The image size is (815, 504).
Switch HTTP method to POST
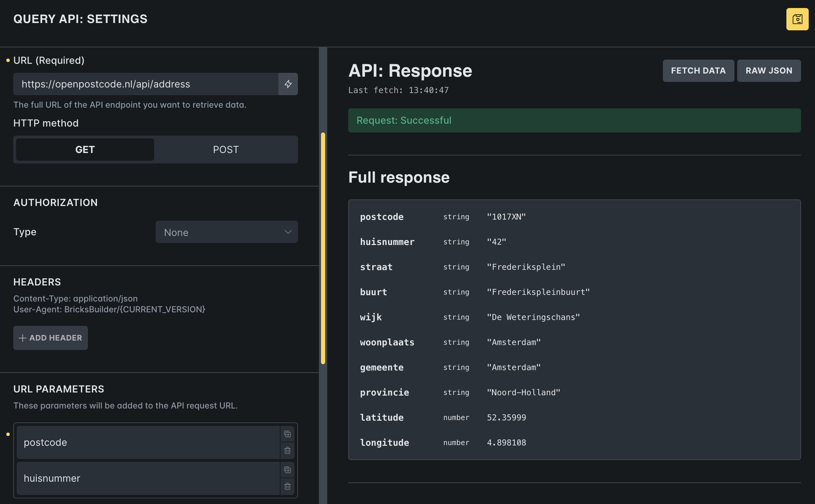[x=226, y=150]
